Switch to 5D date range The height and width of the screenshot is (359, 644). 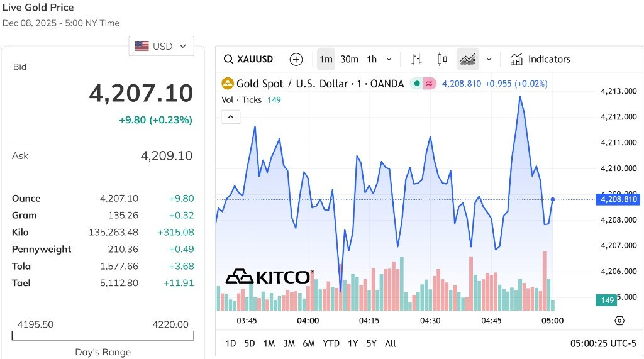[249, 343]
